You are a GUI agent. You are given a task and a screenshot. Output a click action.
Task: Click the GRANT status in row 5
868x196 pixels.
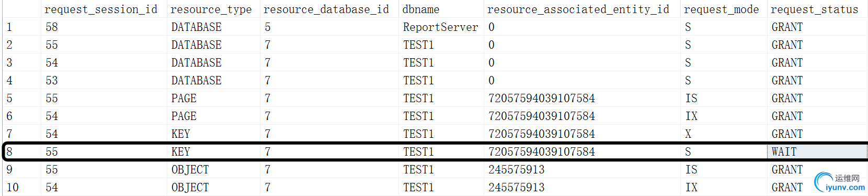coord(817,98)
